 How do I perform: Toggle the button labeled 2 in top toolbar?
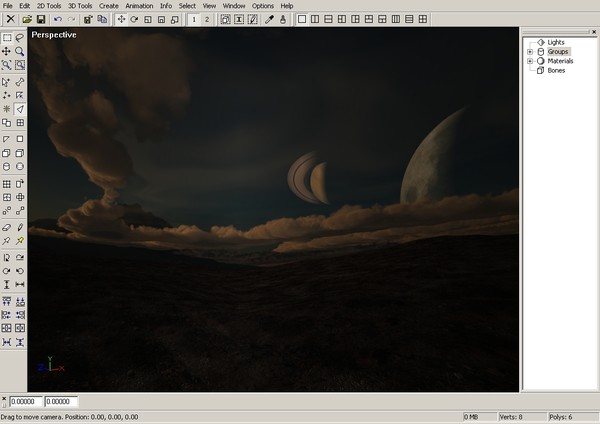207,19
